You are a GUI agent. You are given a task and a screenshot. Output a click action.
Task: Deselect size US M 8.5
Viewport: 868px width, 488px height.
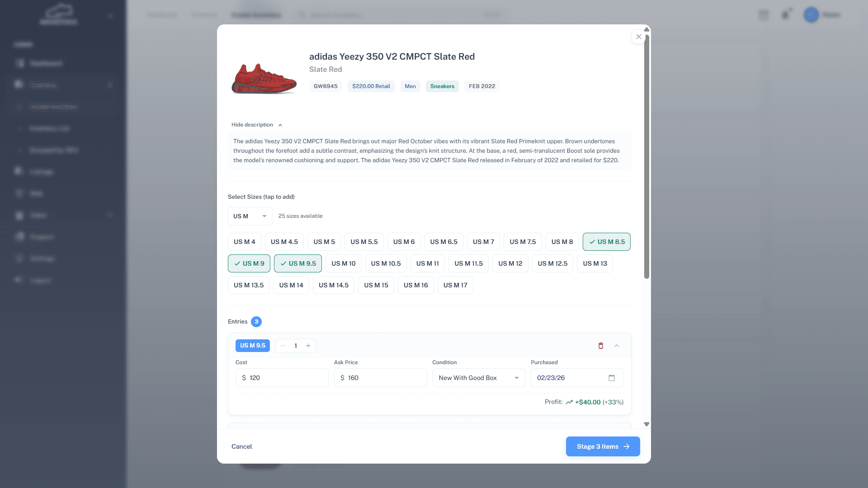pyautogui.click(x=606, y=242)
